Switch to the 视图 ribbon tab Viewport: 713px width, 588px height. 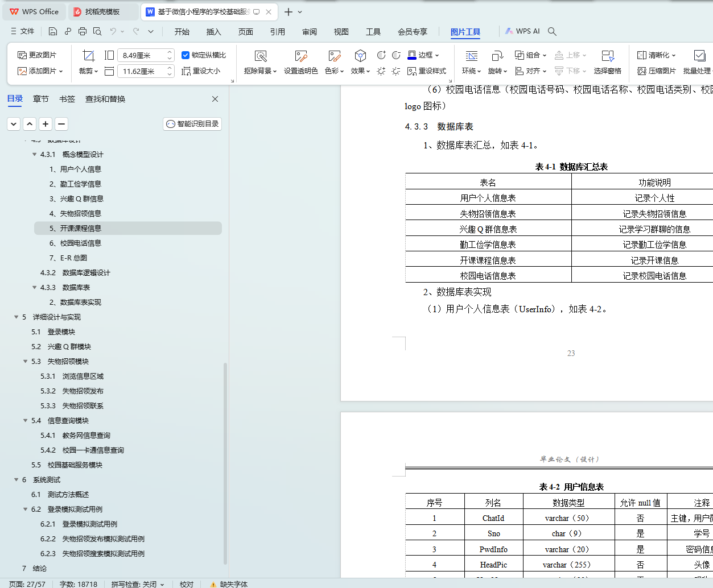pyautogui.click(x=341, y=32)
